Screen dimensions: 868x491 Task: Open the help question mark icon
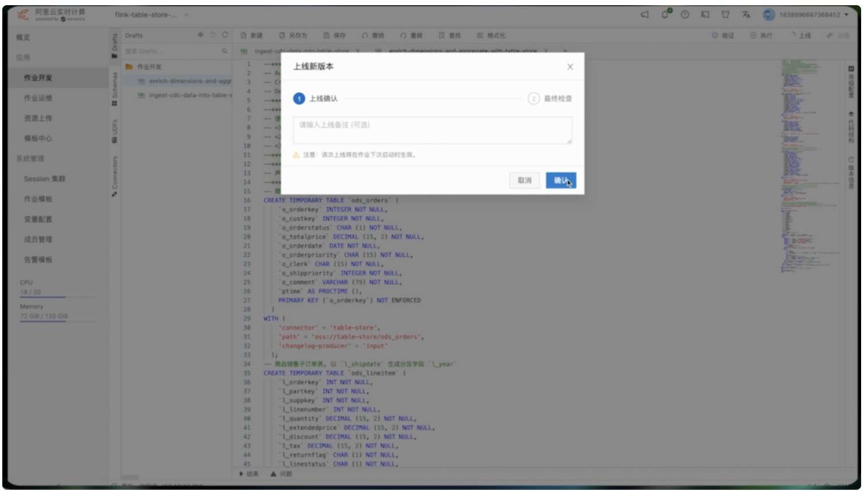pos(685,14)
